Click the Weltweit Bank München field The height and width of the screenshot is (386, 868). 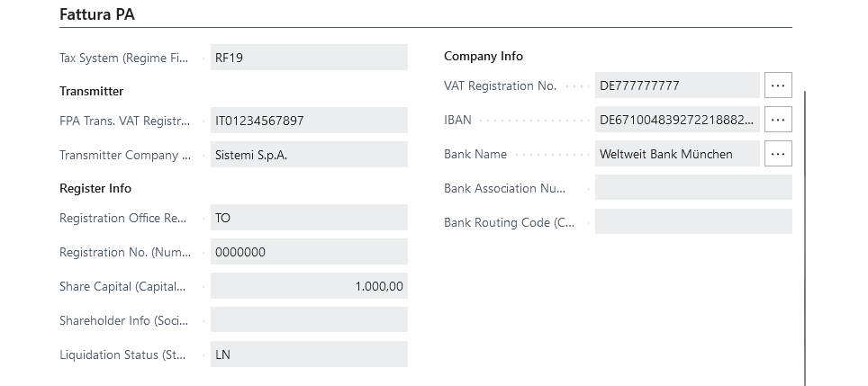(x=678, y=154)
